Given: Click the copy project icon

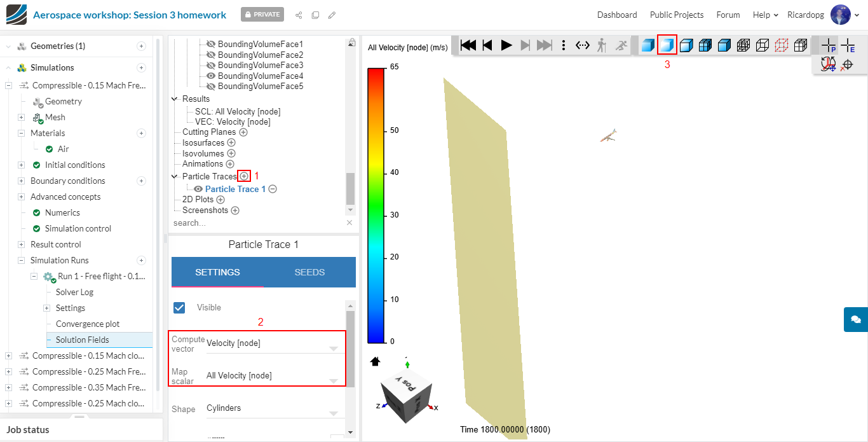Looking at the screenshot, I should (315, 15).
